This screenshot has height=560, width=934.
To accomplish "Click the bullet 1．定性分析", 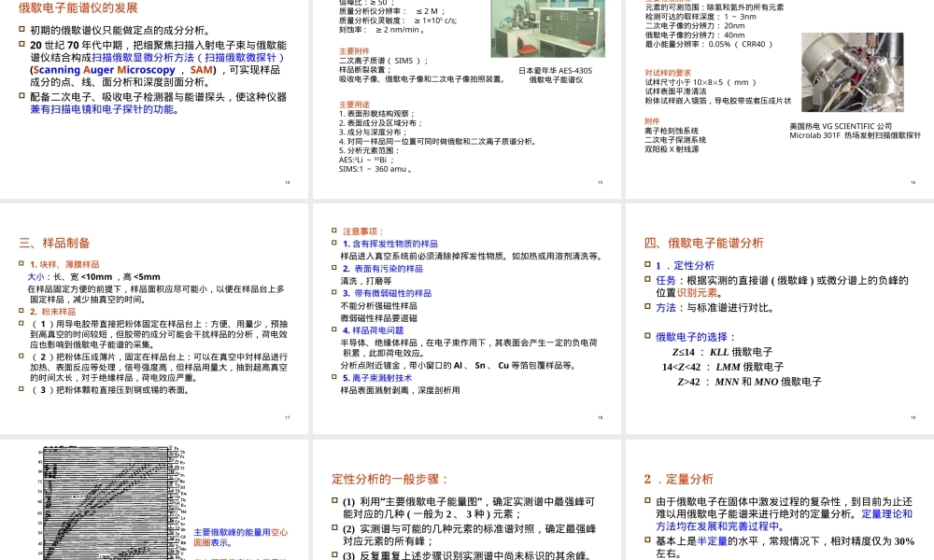I will point(685,265).
